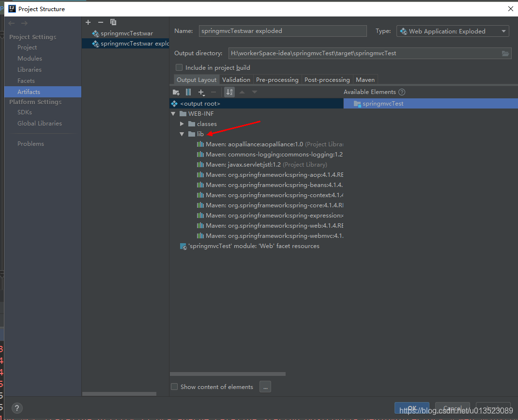
Task: Select the Maven commons-logging library
Action: [x=270, y=155]
